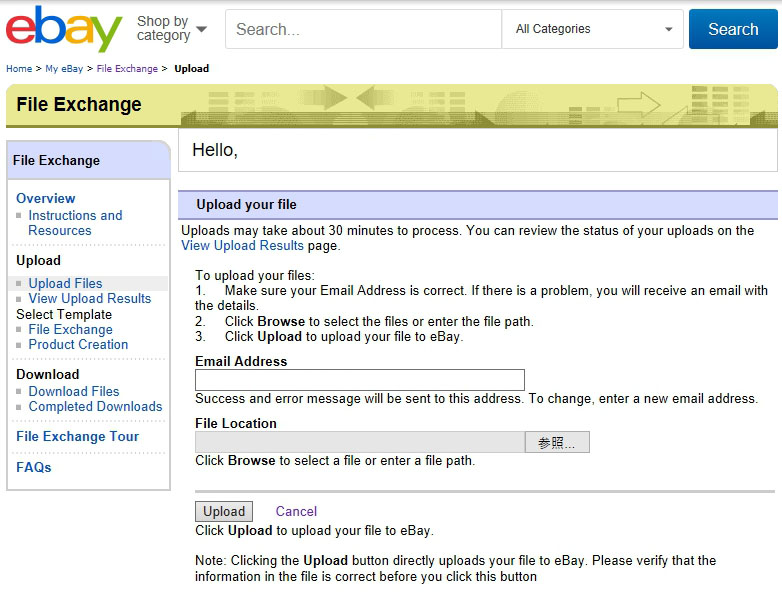Focus the Search text box

(363, 29)
